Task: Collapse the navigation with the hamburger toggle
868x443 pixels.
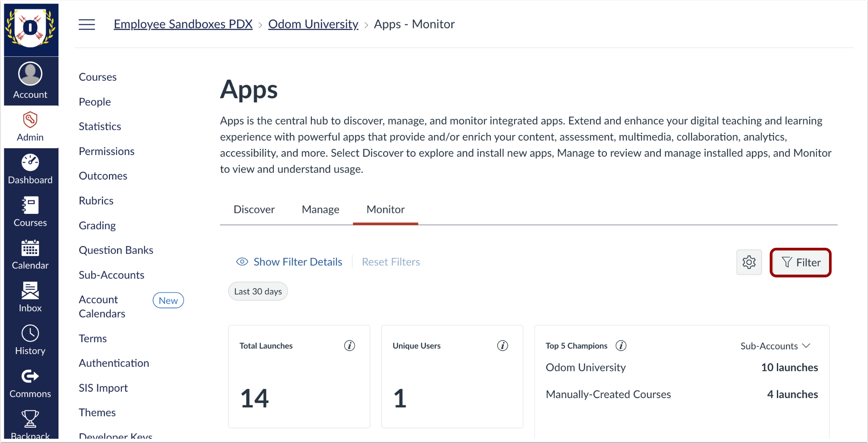Action: click(86, 24)
